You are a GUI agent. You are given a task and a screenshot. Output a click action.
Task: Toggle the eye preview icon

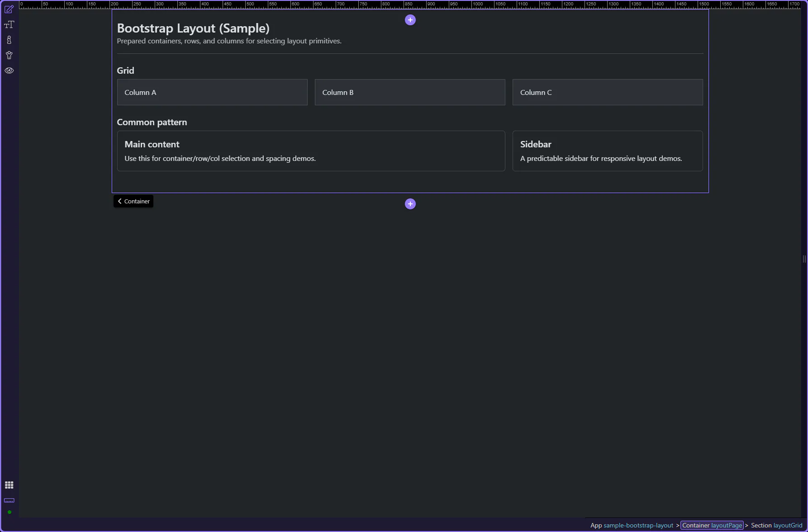(x=9, y=71)
